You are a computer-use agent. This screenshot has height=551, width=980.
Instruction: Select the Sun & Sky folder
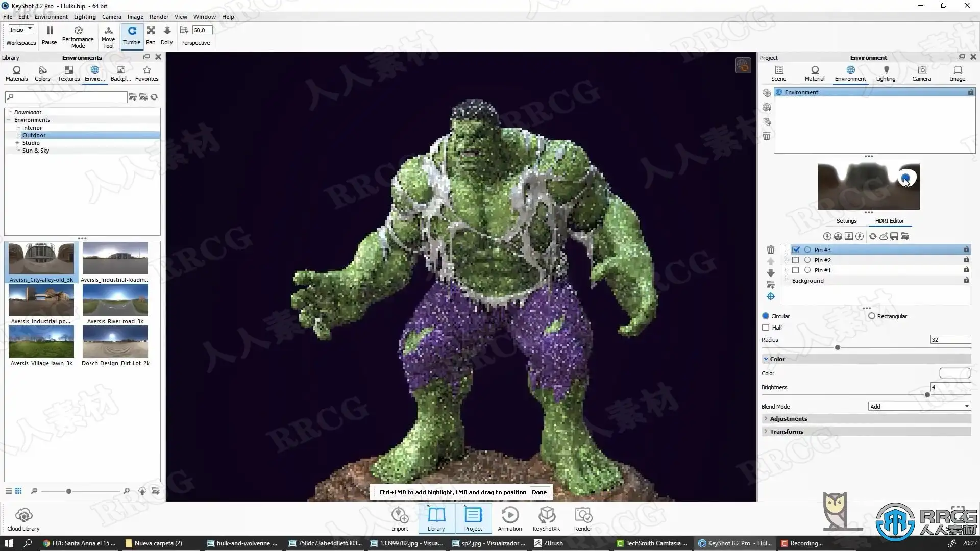click(36, 151)
